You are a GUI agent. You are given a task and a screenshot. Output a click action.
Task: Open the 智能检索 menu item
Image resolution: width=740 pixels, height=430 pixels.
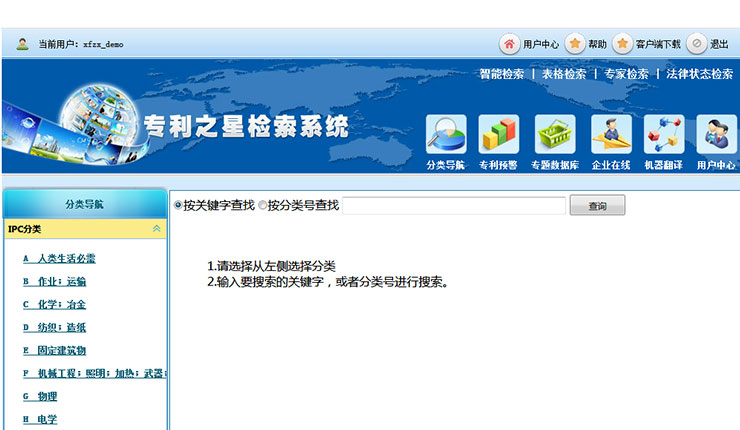pos(501,74)
